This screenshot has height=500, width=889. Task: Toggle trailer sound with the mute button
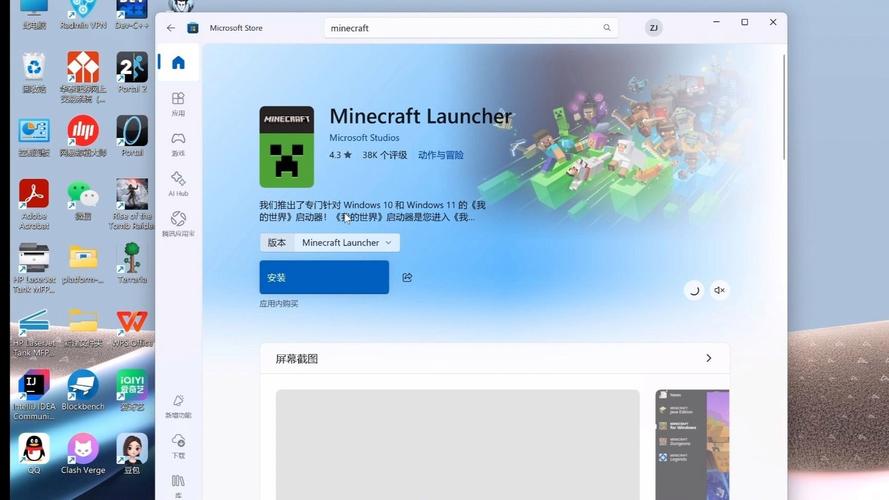(x=719, y=290)
